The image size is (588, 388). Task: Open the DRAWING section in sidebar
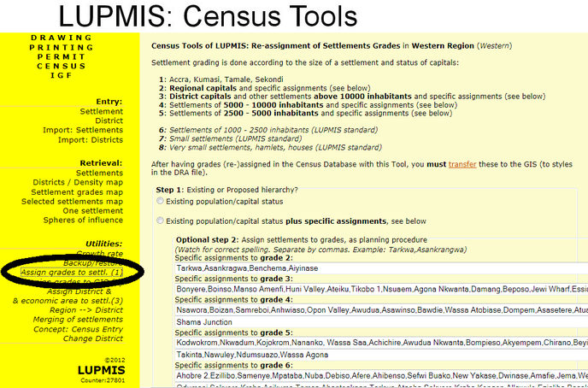pyautogui.click(x=62, y=38)
